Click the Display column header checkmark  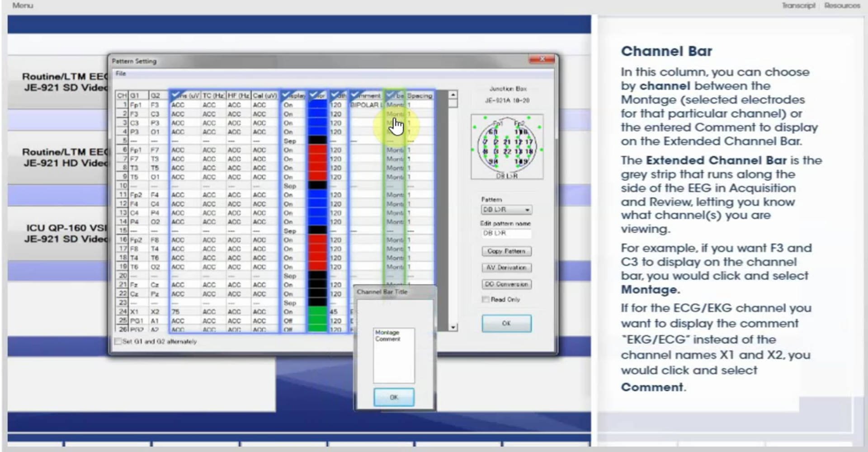(x=286, y=95)
